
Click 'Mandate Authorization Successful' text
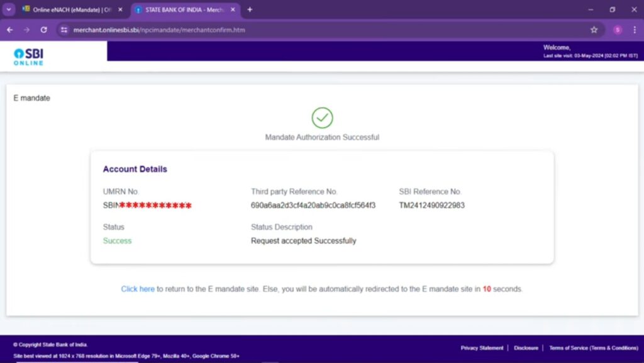[322, 137]
